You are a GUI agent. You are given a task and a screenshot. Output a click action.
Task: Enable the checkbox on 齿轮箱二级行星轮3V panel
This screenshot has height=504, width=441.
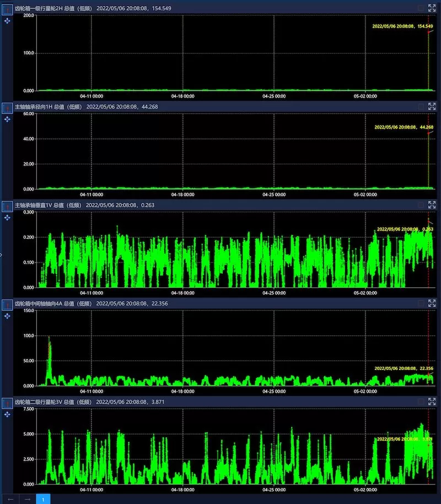click(421, 402)
